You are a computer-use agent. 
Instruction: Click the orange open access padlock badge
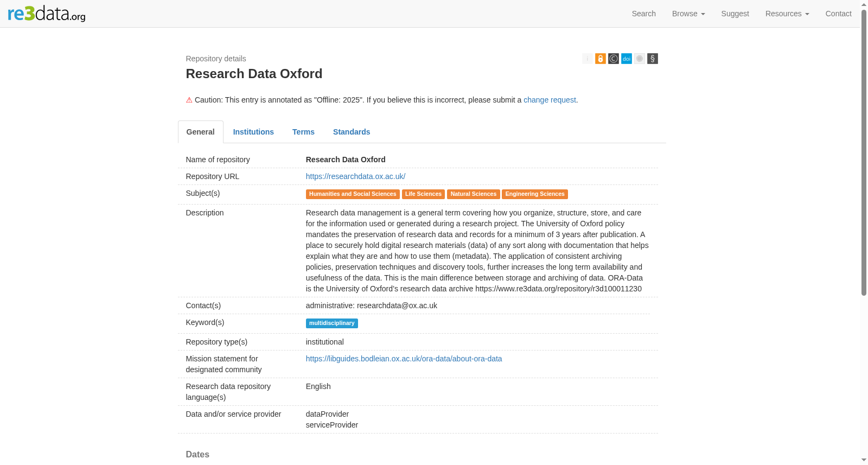click(601, 59)
